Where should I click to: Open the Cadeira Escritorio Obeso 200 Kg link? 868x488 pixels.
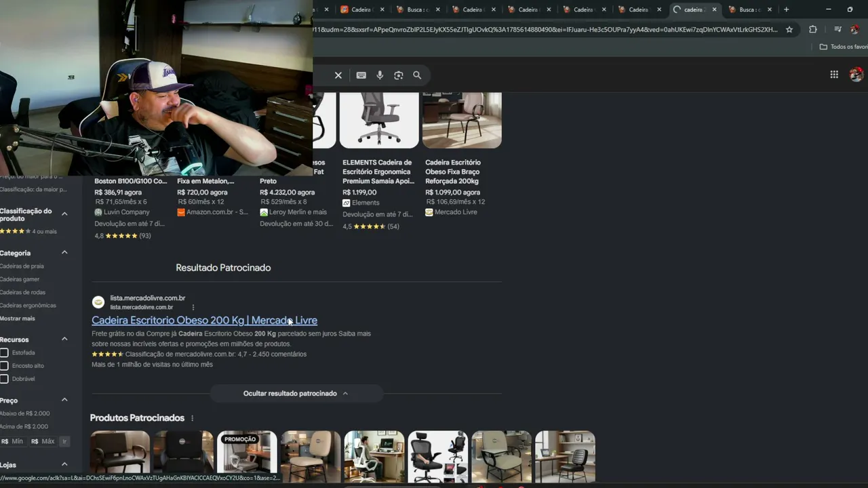(204, 320)
